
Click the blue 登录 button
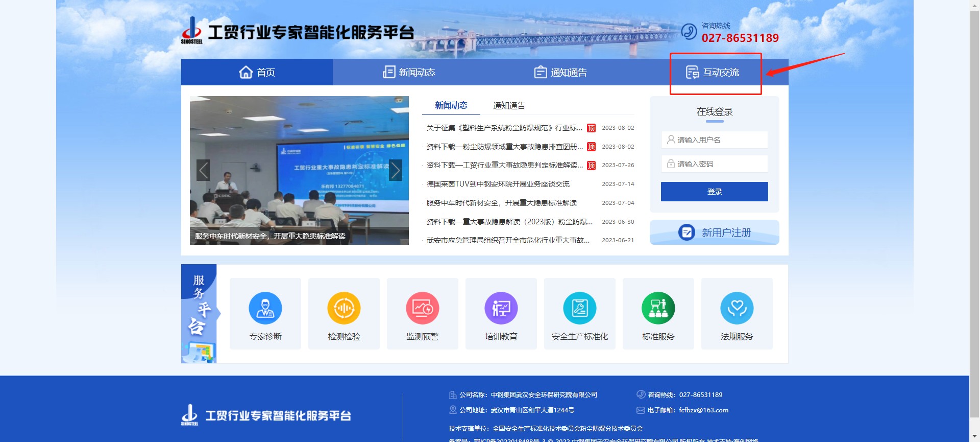[x=715, y=192]
